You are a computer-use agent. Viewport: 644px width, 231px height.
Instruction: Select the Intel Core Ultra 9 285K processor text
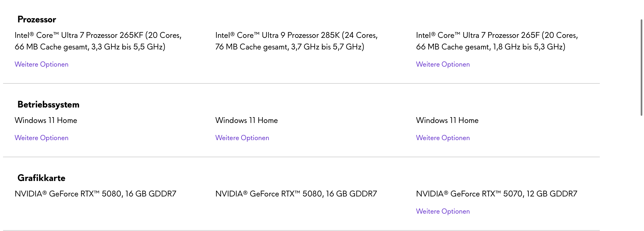point(296,41)
